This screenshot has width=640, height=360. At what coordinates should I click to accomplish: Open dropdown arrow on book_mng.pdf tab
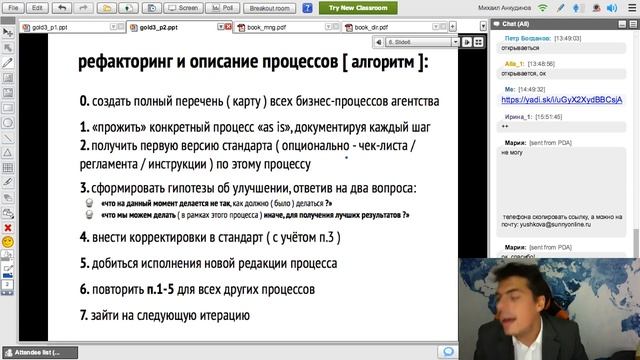(x=328, y=27)
